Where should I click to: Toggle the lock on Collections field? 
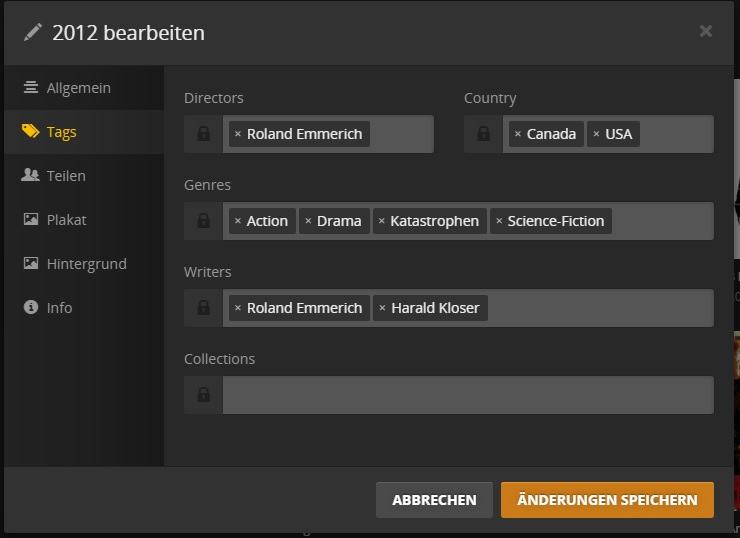(x=203, y=395)
